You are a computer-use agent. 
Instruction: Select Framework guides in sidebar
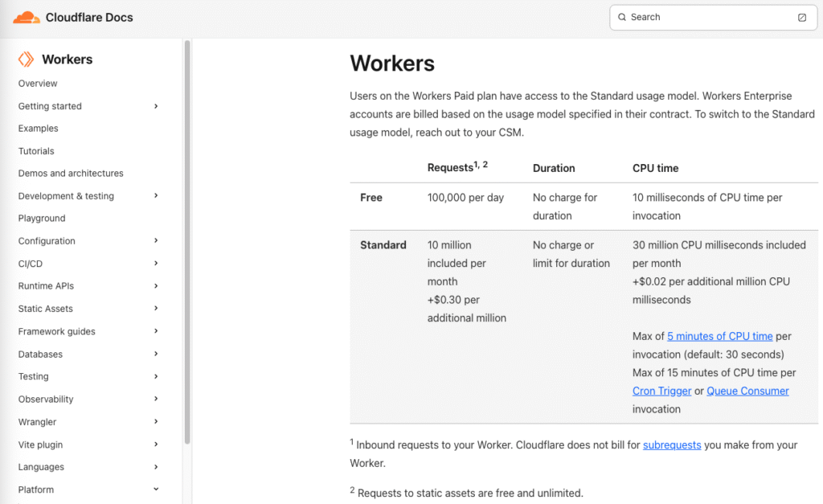click(x=57, y=331)
